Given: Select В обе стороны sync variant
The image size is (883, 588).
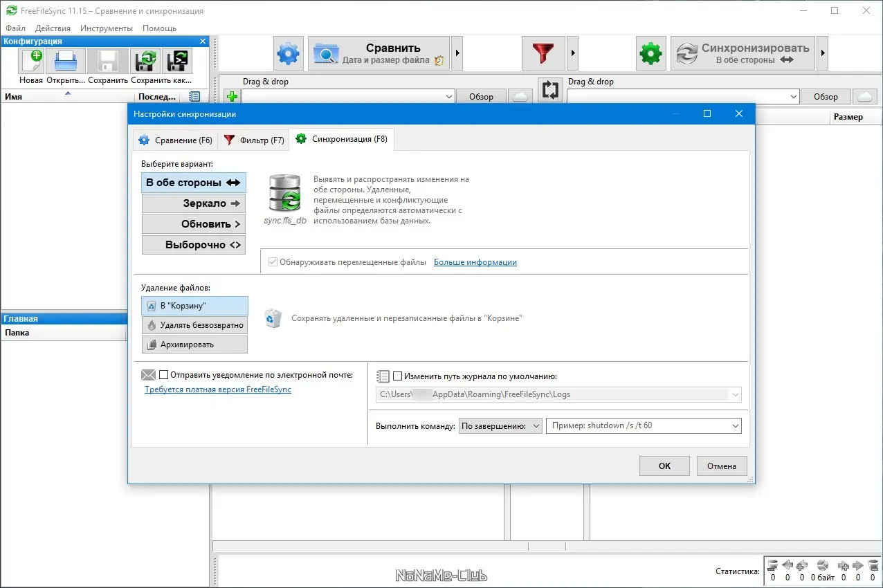Looking at the screenshot, I should tap(194, 183).
